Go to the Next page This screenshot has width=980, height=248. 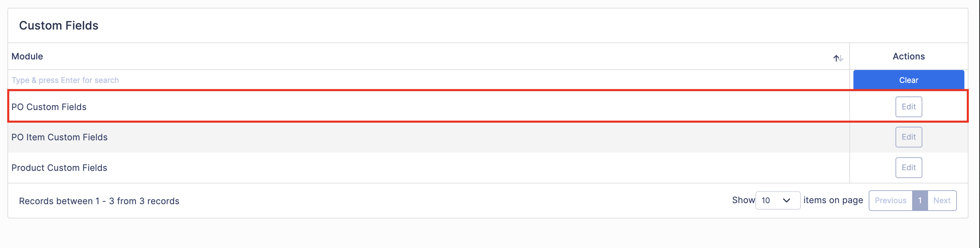pyautogui.click(x=942, y=200)
